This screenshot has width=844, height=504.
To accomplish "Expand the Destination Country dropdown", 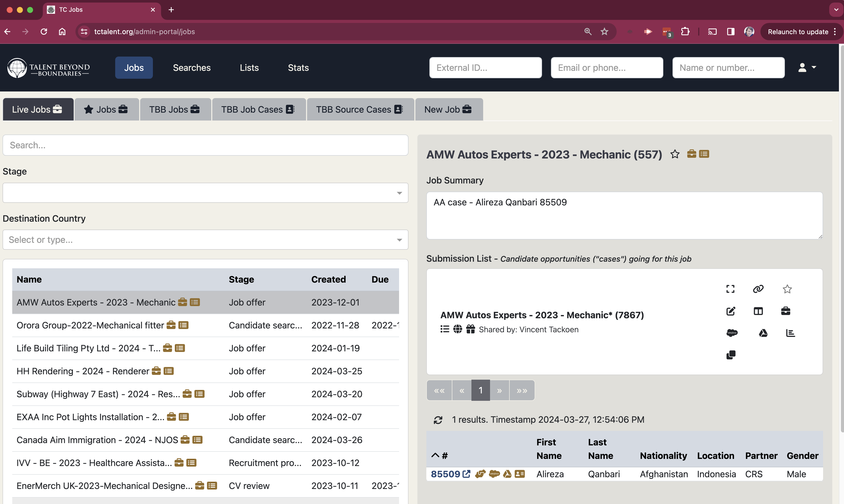I will coord(205,240).
